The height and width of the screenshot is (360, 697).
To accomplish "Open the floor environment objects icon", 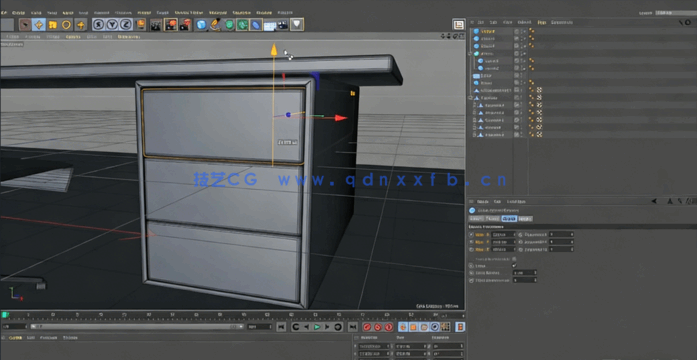I will click(x=269, y=26).
